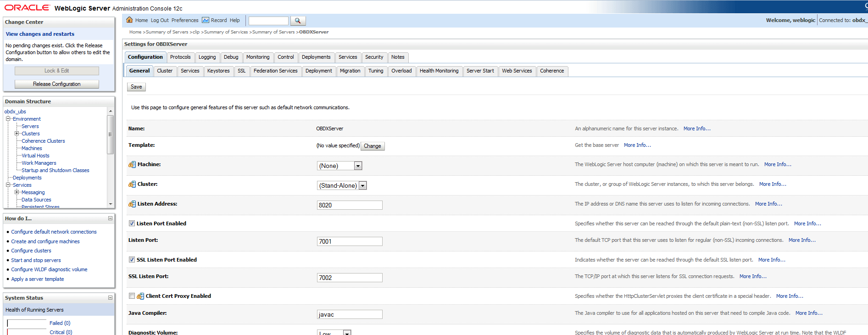Expand the Messaging tree node
The image size is (868, 335).
point(17,192)
